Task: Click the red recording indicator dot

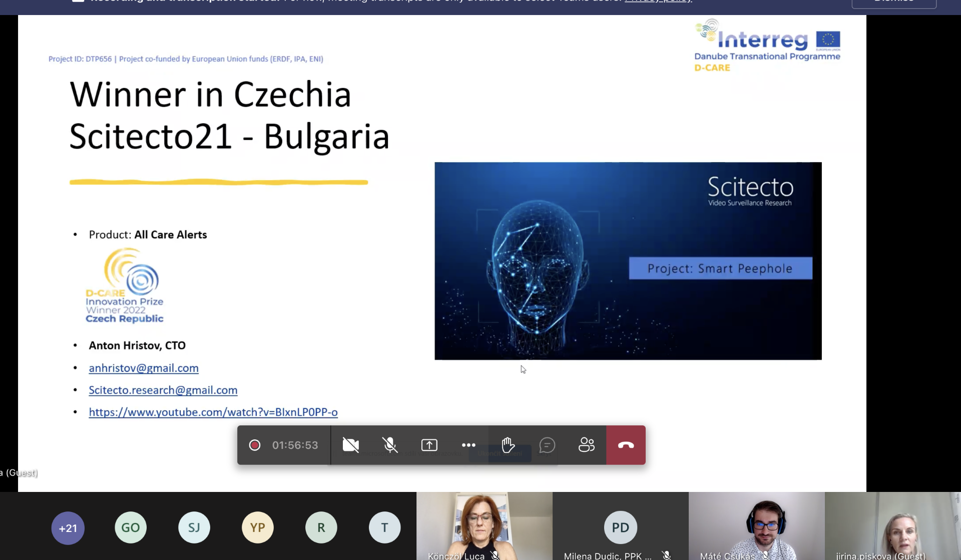Action: coord(255,445)
